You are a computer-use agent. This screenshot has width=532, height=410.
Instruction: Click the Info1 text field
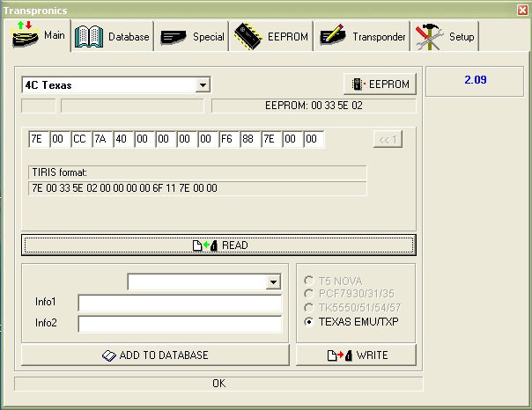(179, 304)
